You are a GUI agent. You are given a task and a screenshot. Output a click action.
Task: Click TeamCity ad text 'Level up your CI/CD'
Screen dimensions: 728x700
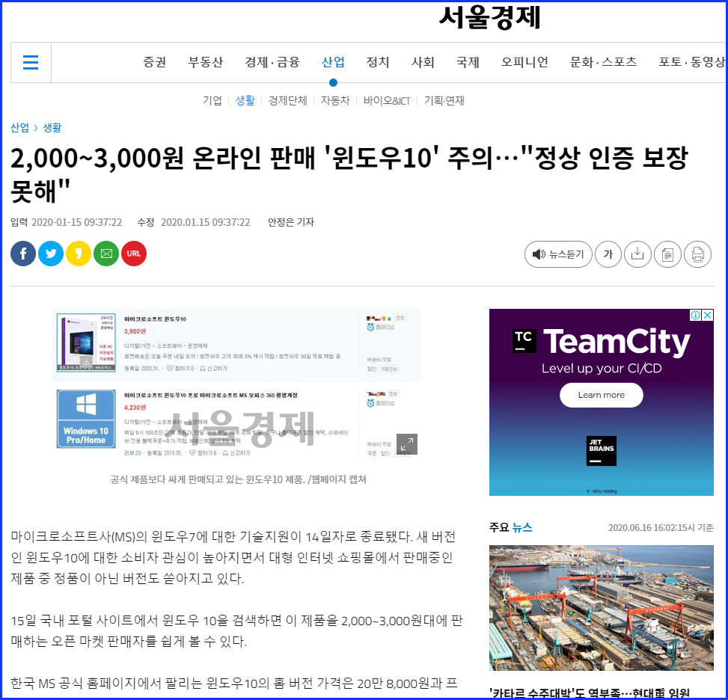click(x=602, y=369)
